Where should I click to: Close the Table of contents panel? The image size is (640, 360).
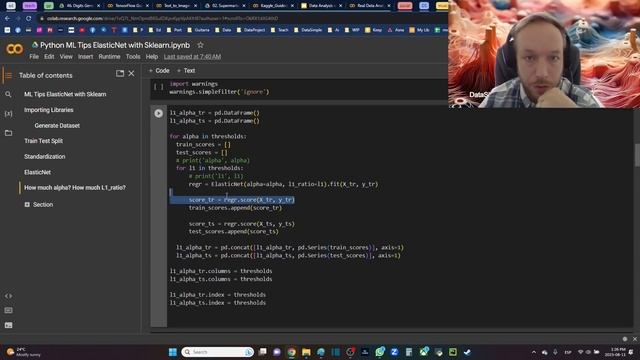click(x=131, y=73)
